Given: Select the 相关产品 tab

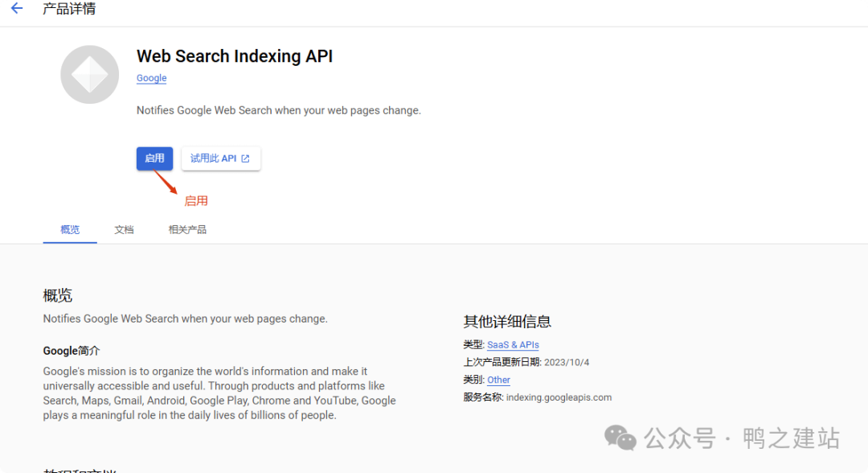Looking at the screenshot, I should pyautogui.click(x=187, y=229).
